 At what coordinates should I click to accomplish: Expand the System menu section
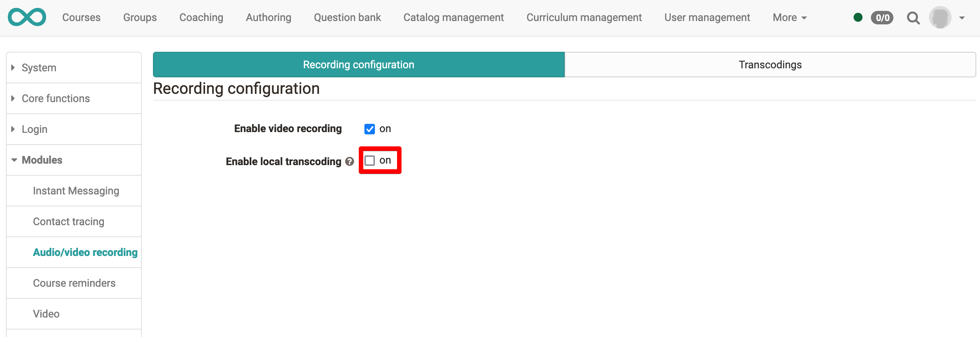tap(39, 68)
